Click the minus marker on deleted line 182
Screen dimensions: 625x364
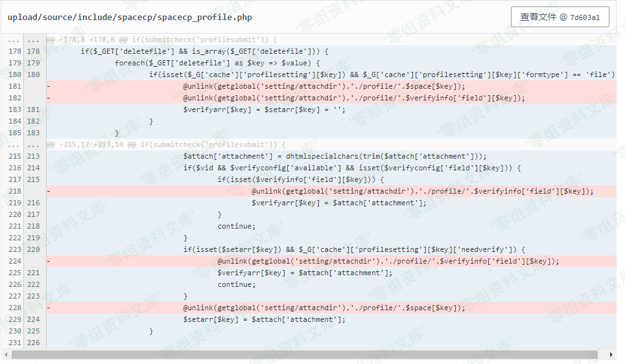[x=49, y=98]
